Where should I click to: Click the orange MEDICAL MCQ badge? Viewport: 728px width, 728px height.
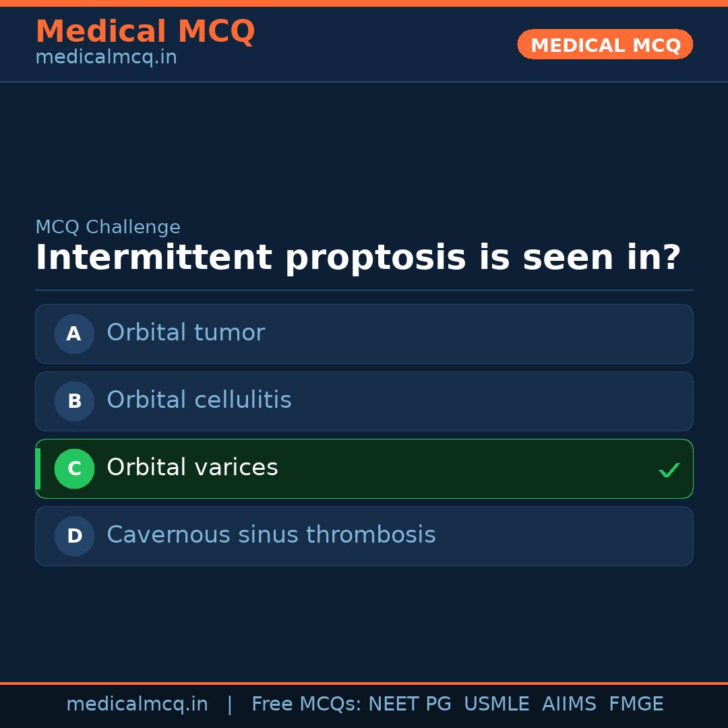coord(605,44)
